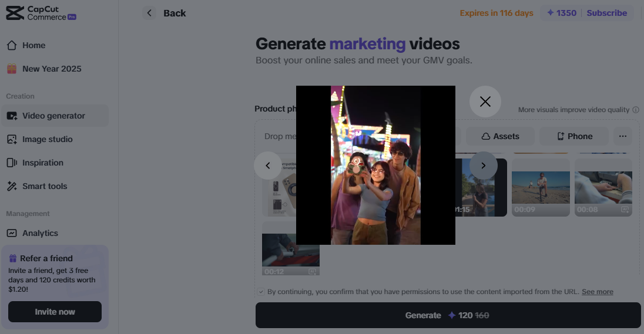
Task: Select the 00:08 video thumbnail
Action: click(603, 187)
